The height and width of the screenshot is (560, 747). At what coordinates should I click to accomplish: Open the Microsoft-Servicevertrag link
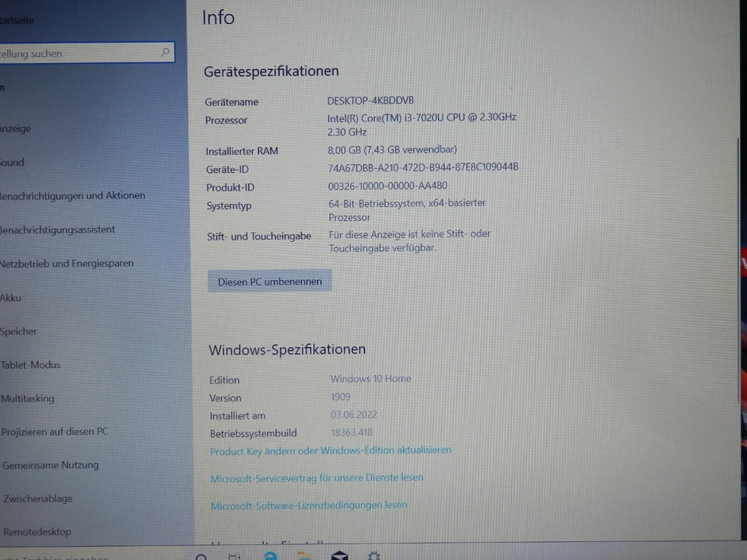pyautogui.click(x=317, y=478)
